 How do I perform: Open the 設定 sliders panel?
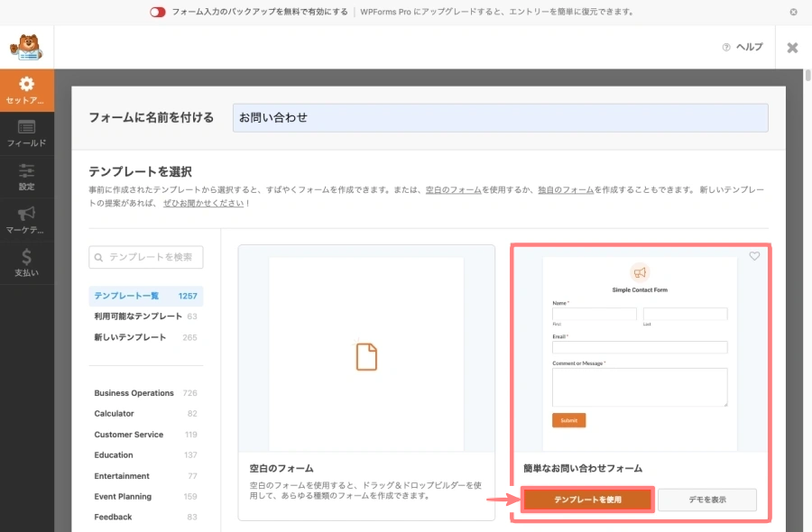[27, 177]
